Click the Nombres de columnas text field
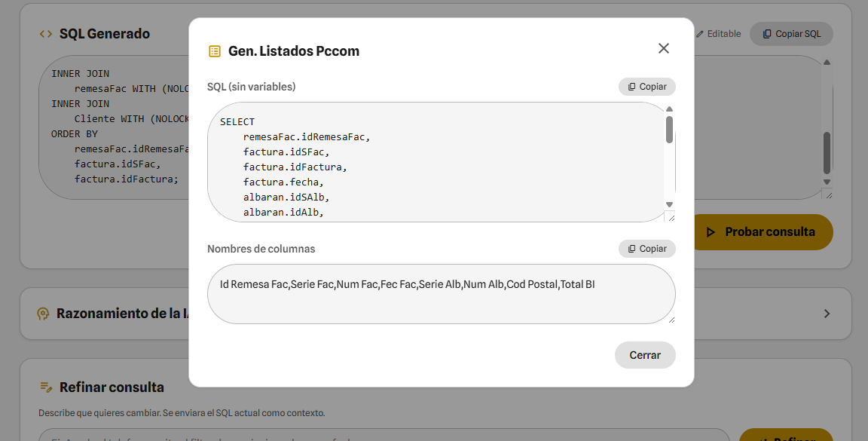 442,294
